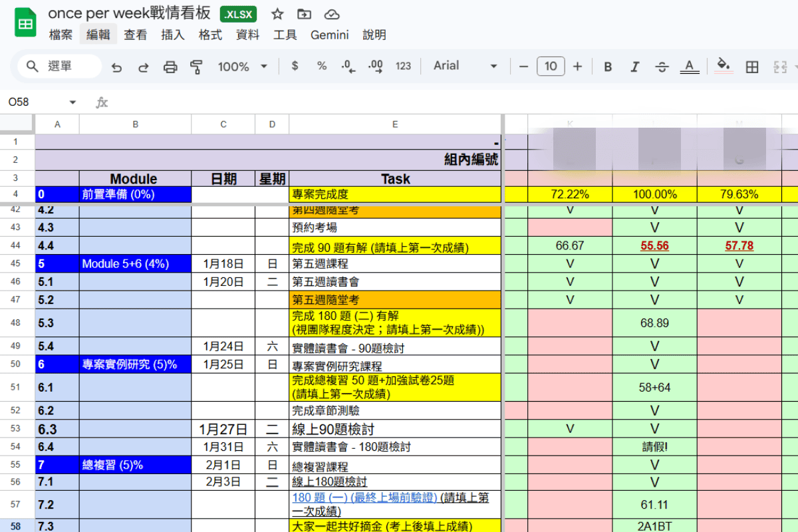Image resolution: width=798 pixels, height=532 pixels.
Task: Click the fx formula icon
Action: [102, 102]
